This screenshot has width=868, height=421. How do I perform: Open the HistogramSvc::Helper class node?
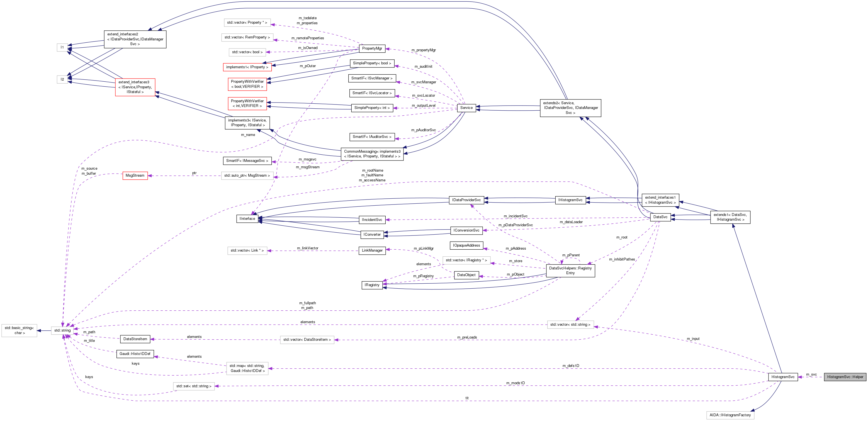click(x=845, y=377)
